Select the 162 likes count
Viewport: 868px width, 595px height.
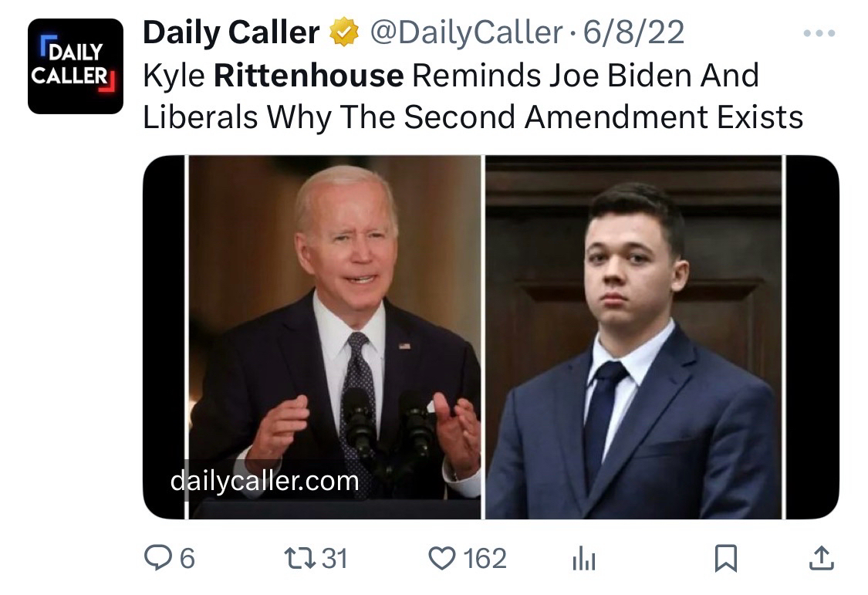pyautogui.click(x=485, y=558)
